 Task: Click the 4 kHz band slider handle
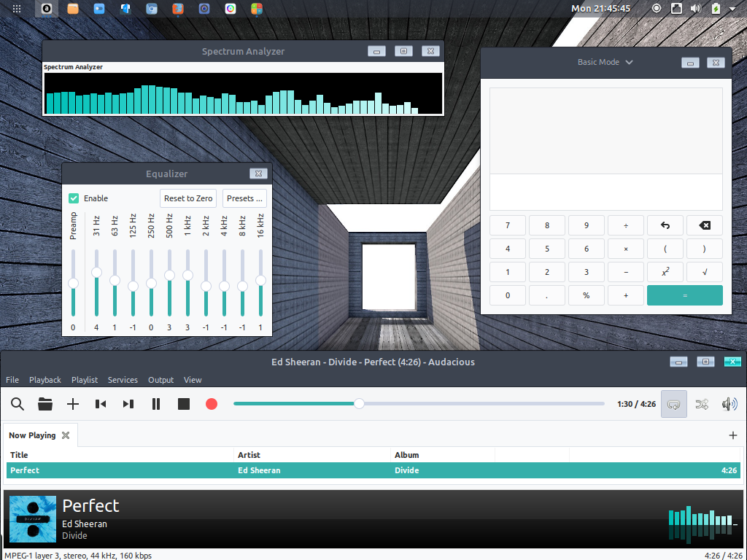coord(224,286)
